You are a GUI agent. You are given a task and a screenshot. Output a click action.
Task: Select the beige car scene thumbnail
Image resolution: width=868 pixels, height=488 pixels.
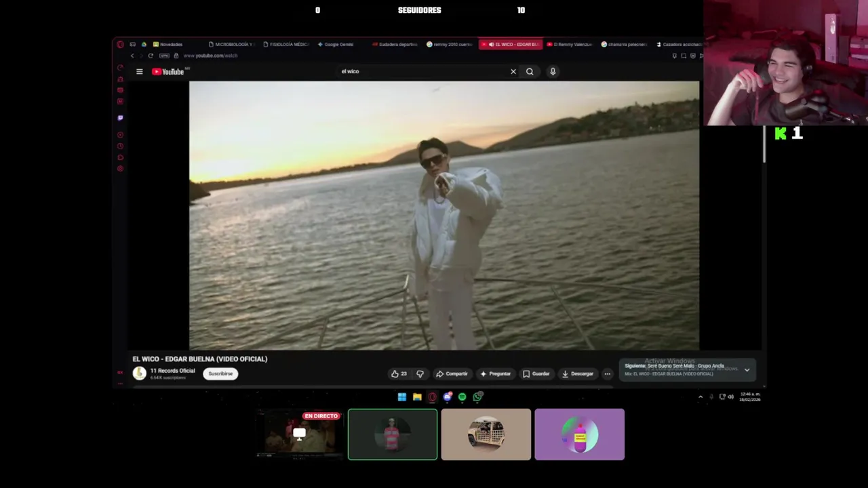point(486,434)
